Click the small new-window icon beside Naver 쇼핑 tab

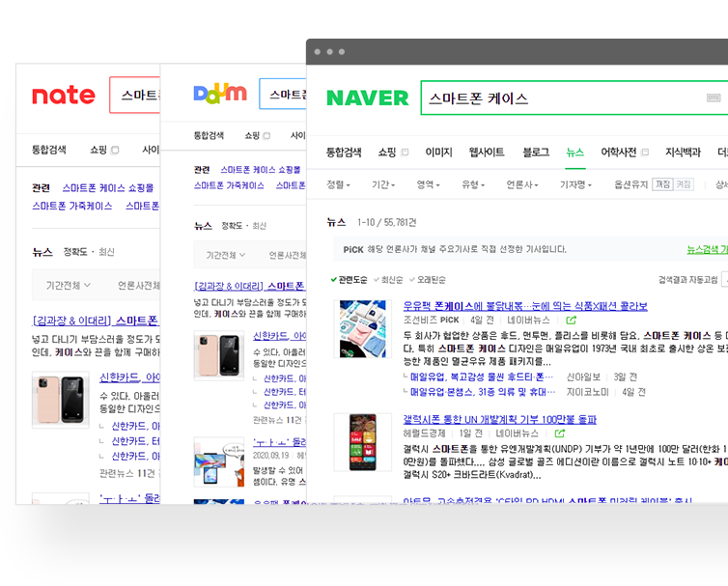(x=405, y=153)
